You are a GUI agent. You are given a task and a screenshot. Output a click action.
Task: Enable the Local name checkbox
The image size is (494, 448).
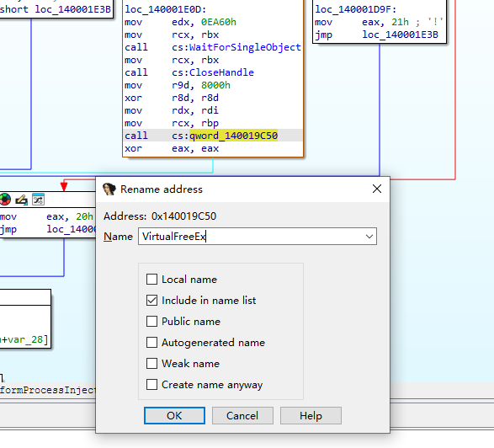coord(151,279)
